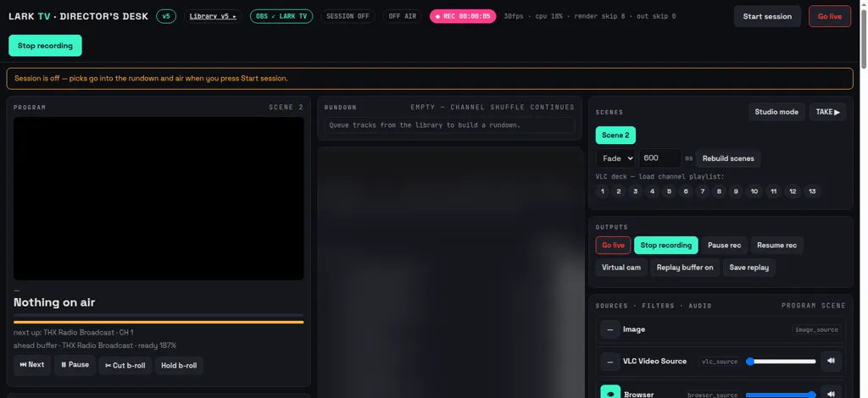This screenshot has width=868, height=398.
Task: Click the 'ahead buffer' ready 187% text
Action: click(95, 345)
